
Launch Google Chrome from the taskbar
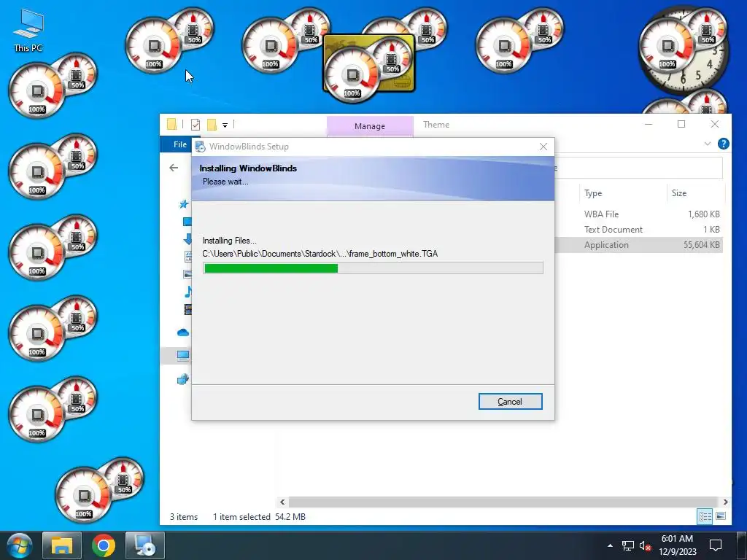click(x=104, y=545)
